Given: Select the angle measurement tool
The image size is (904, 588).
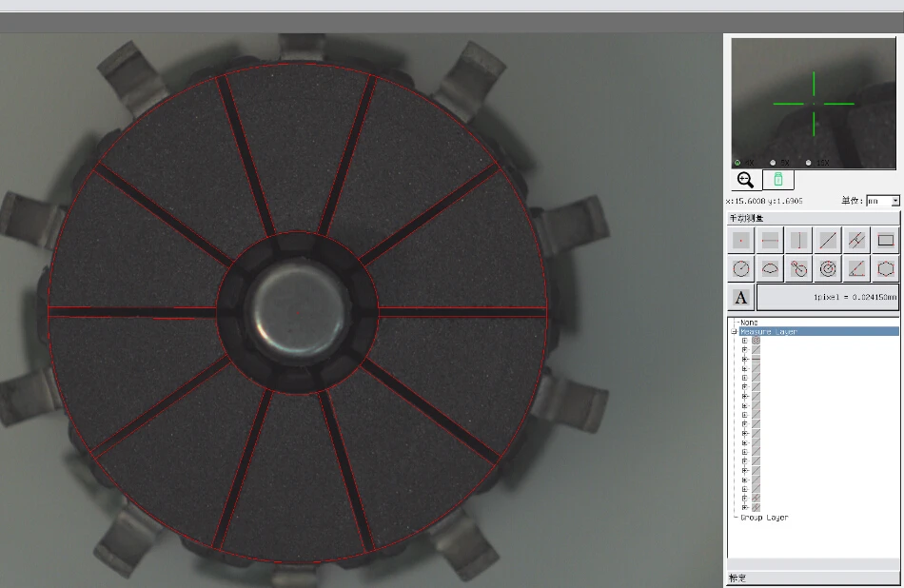Looking at the screenshot, I should (x=856, y=269).
